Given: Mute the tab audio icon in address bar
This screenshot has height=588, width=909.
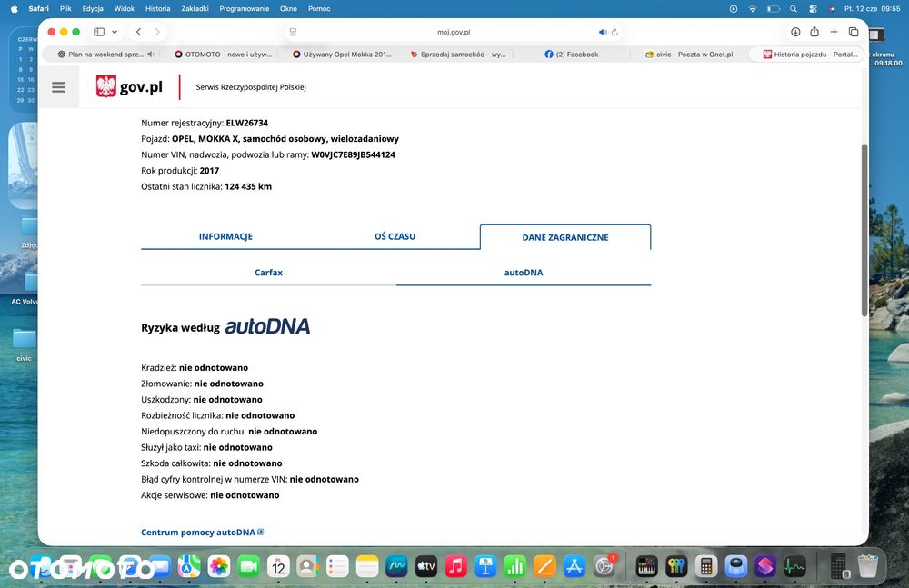Looking at the screenshot, I should pos(603,32).
